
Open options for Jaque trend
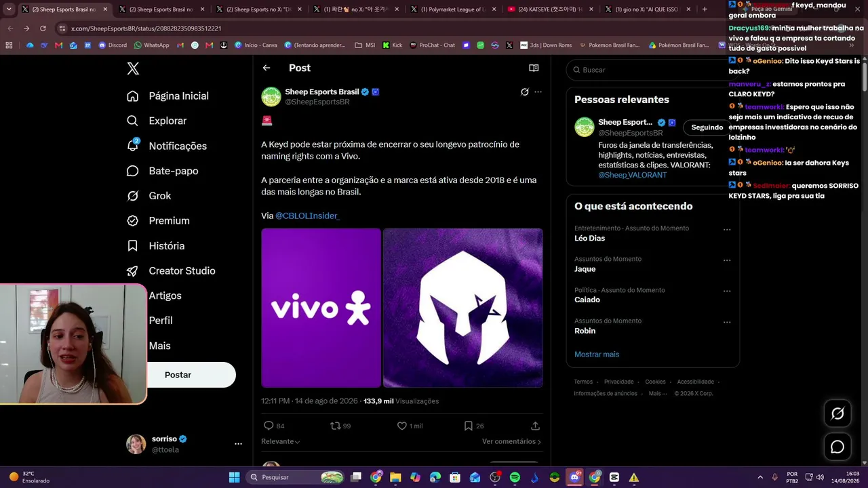(727, 260)
